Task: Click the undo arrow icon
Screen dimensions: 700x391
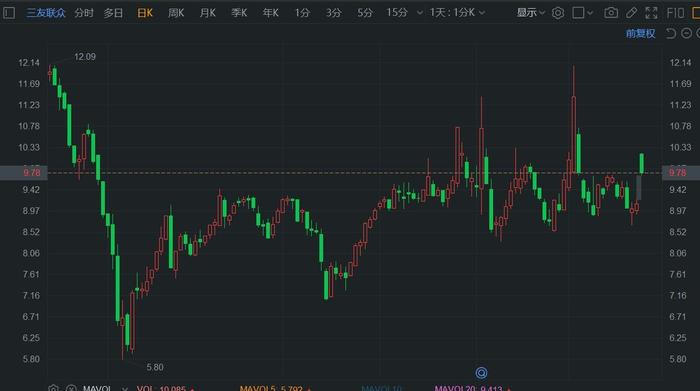Action: click(671, 33)
